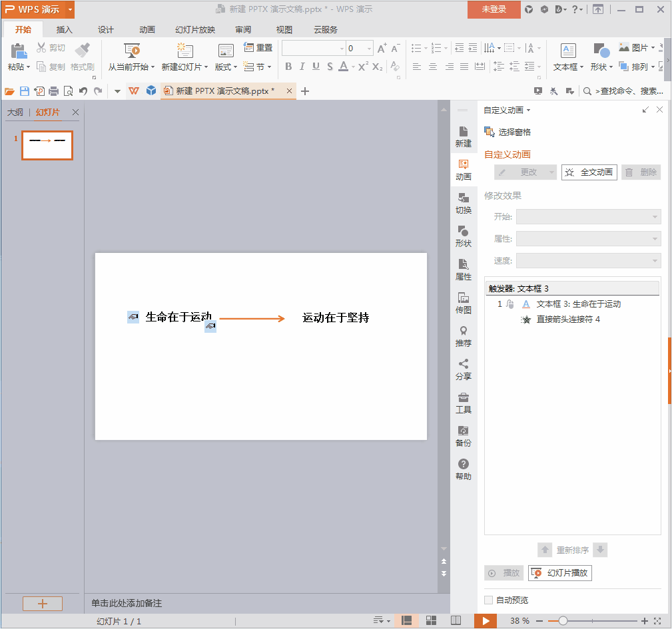The height and width of the screenshot is (629, 672).
Task: Select the Format Painter brush
Action: pyautogui.click(x=83, y=50)
